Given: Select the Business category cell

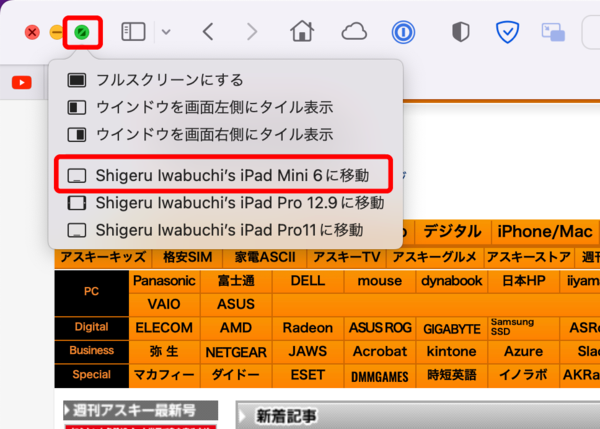Looking at the screenshot, I should [91, 351].
